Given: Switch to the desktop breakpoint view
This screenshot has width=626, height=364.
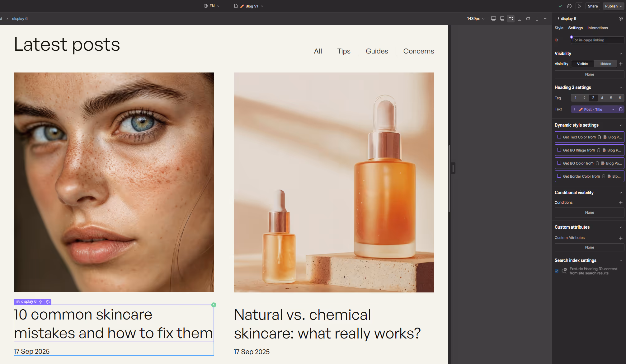Looking at the screenshot, I should (x=502, y=19).
